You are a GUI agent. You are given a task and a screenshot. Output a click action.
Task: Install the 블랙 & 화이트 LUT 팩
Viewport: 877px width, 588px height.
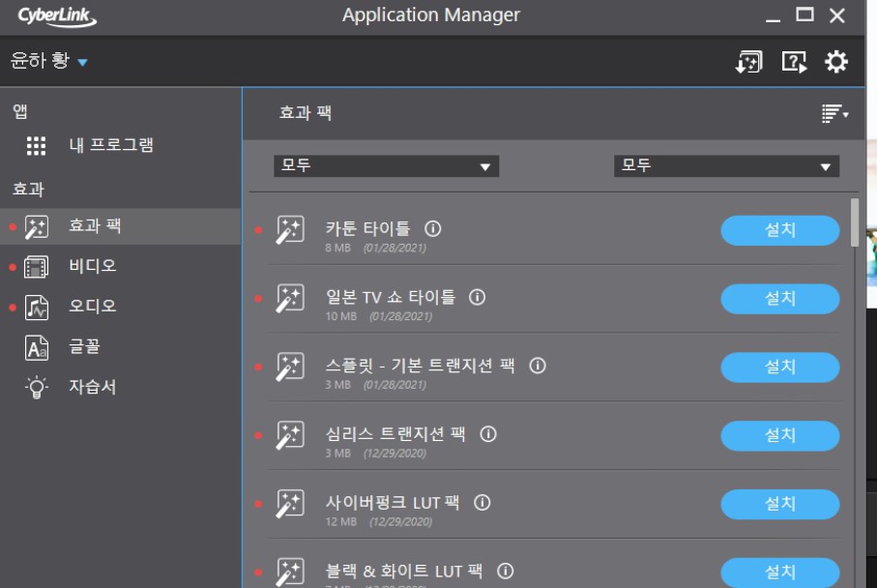coord(779,573)
